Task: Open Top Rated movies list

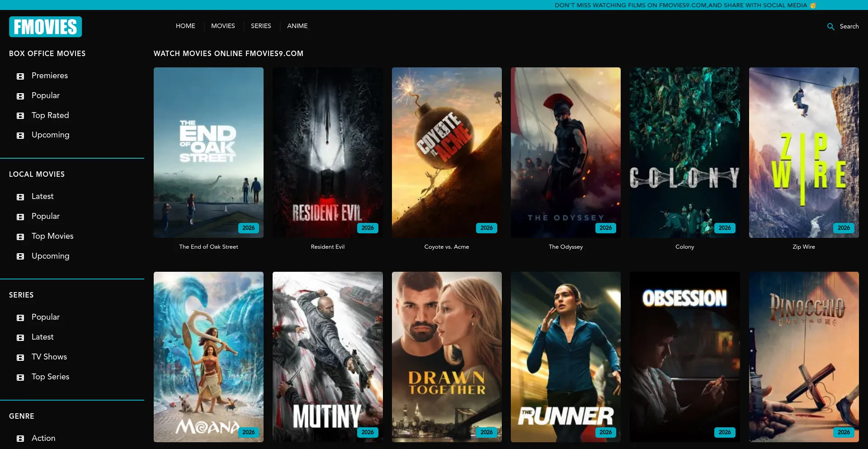Action: [50, 115]
